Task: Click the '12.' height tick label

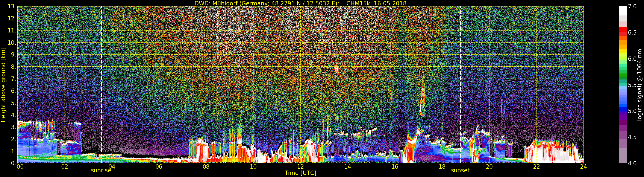Action: pyautogui.click(x=12, y=18)
